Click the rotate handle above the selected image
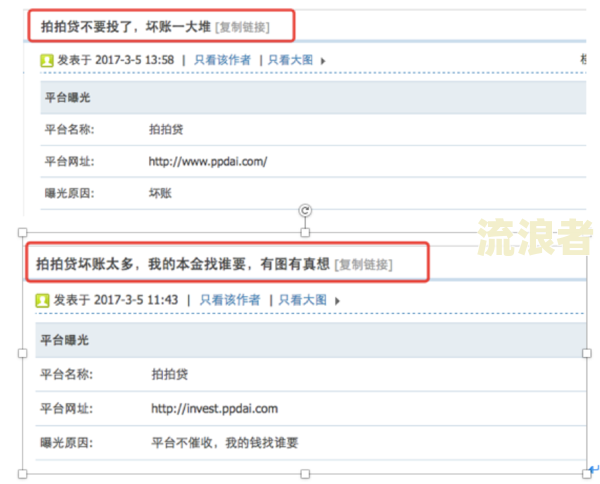The height and width of the screenshot is (484, 600). [x=305, y=210]
